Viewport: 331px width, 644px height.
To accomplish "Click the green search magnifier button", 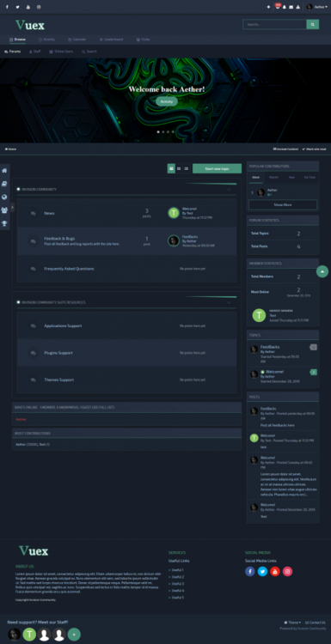I will click(312, 25).
